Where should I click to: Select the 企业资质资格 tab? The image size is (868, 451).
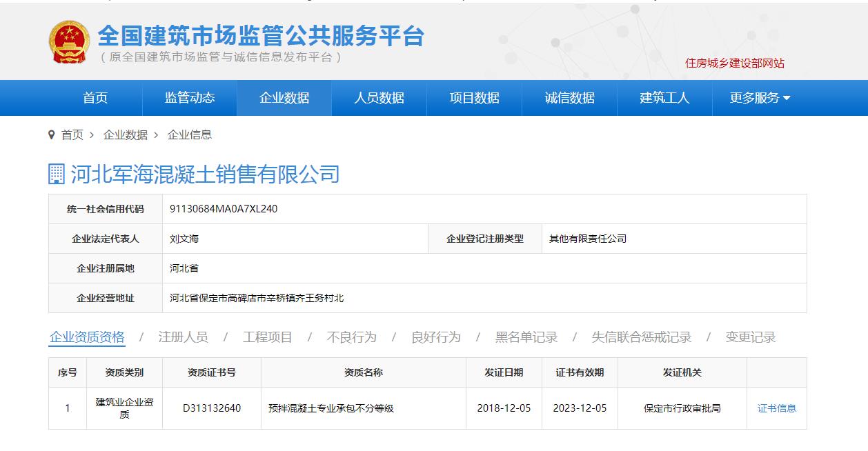pyautogui.click(x=87, y=337)
